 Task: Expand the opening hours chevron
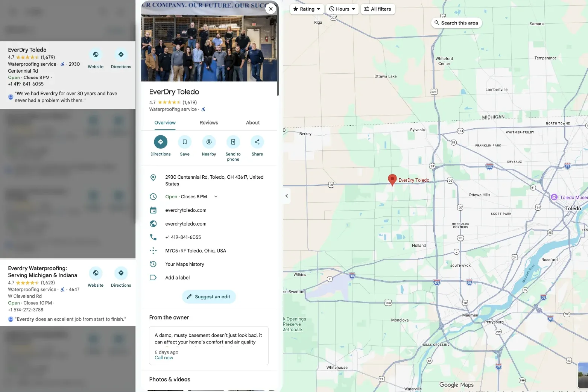click(x=216, y=196)
